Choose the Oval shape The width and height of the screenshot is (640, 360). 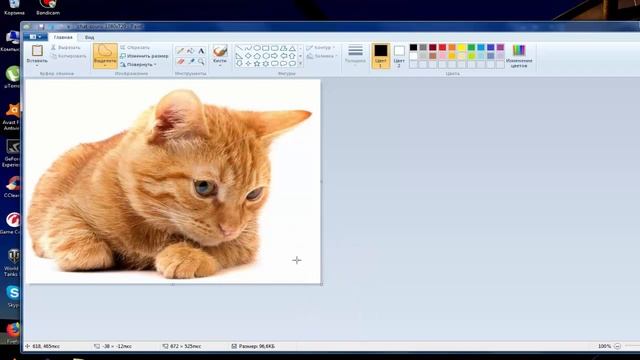pos(257,48)
